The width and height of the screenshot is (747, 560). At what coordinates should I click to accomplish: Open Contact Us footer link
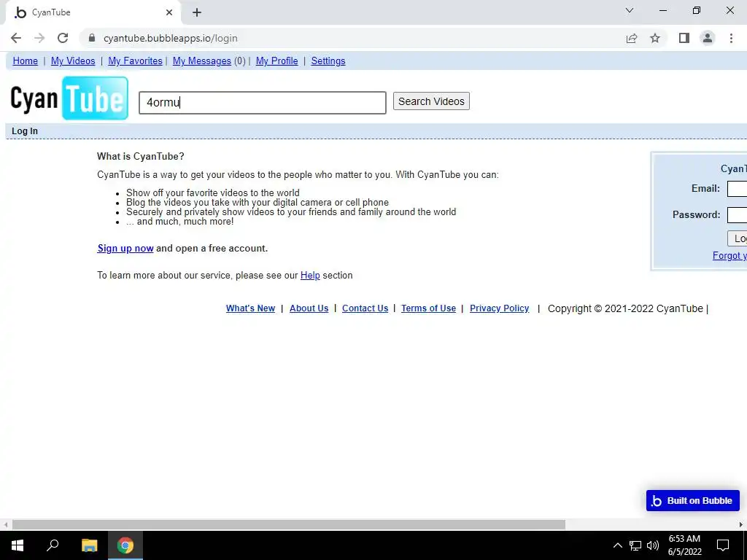pyautogui.click(x=365, y=308)
